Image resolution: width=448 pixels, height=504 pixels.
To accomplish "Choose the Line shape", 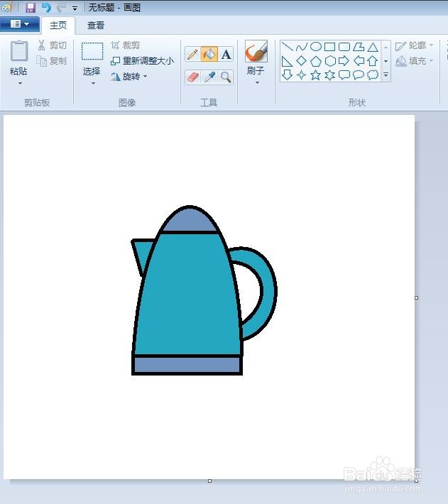I will (287, 47).
